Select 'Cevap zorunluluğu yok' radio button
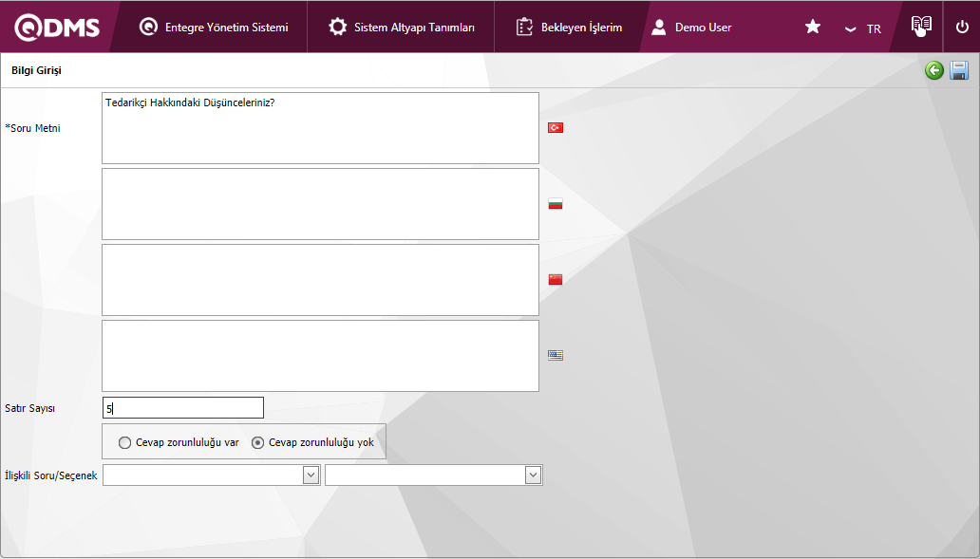Screen dimensions: 980x559 [x=258, y=442]
